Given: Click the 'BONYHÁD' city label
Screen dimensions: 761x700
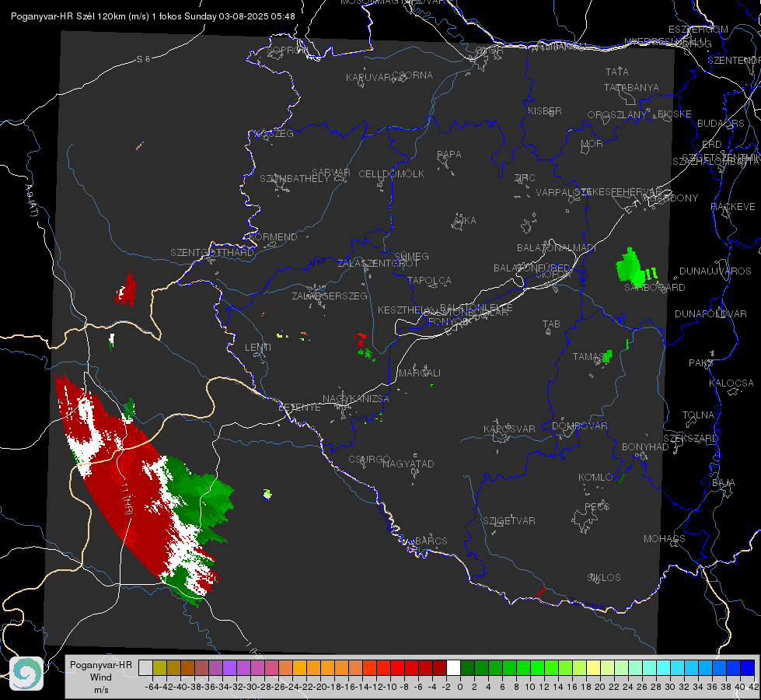Looking at the screenshot, I should 645,447.
